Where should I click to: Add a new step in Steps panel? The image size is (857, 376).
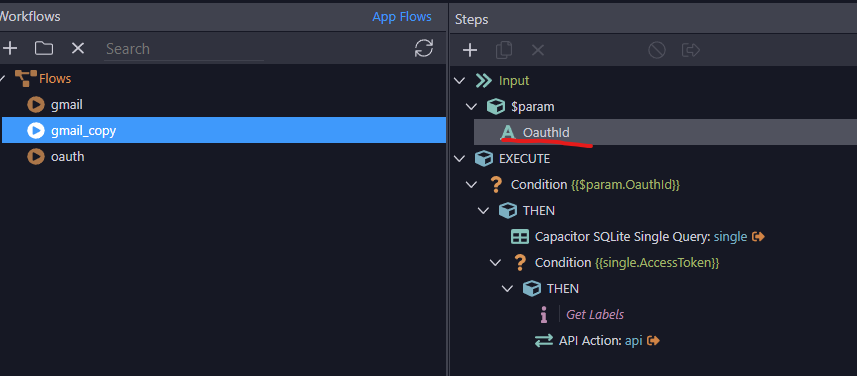pyautogui.click(x=470, y=50)
